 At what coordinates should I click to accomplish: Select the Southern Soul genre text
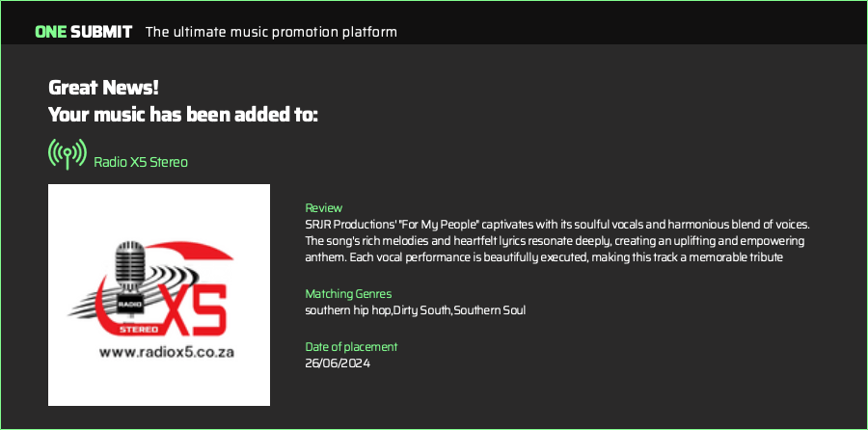point(490,309)
